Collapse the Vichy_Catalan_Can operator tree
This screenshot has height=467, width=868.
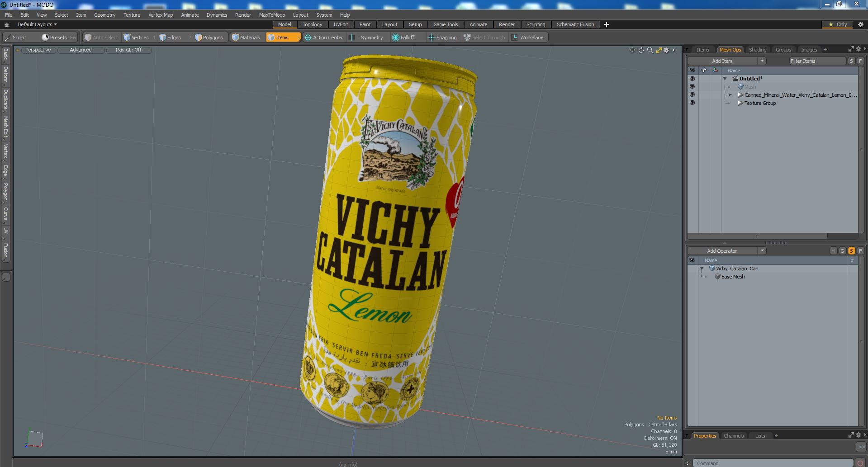[x=702, y=269]
